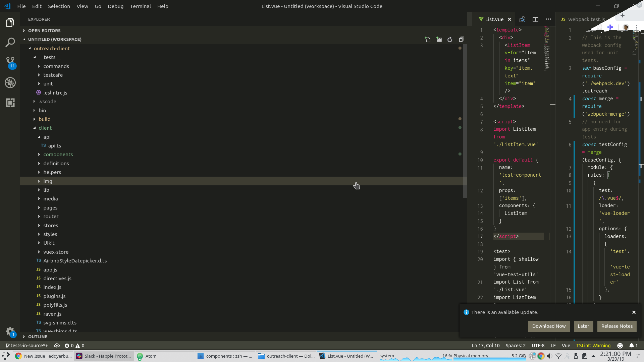The width and height of the screenshot is (644, 362).
Task: Click the Later button
Action: tap(583, 326)
